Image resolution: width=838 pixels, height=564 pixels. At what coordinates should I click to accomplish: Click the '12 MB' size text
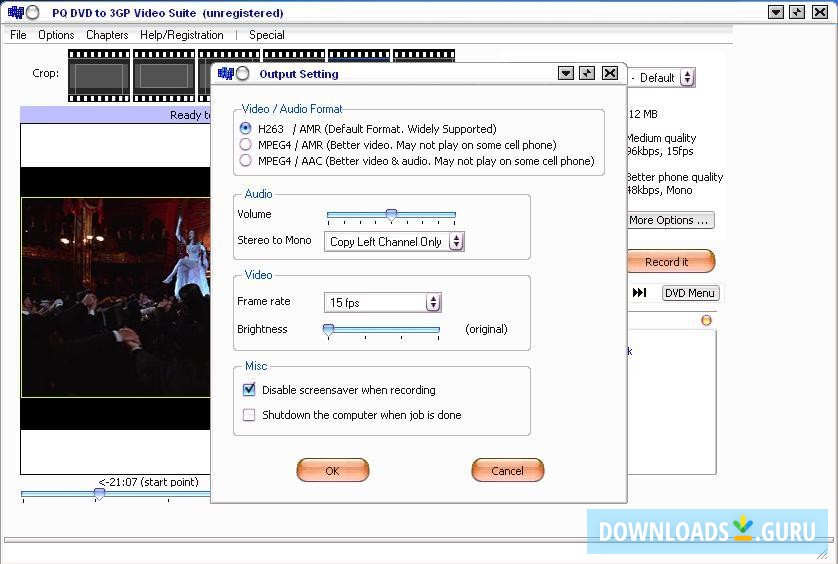click(x=643, y=114)
